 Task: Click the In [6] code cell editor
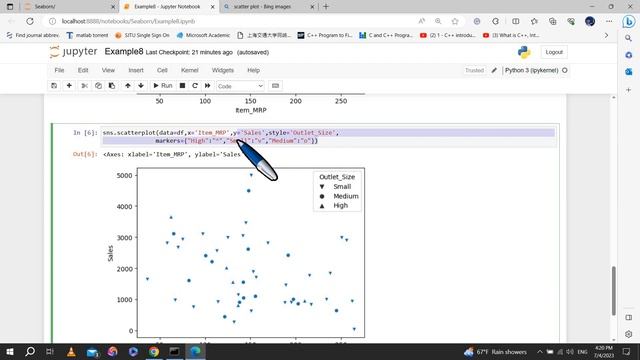click(329, 137)
